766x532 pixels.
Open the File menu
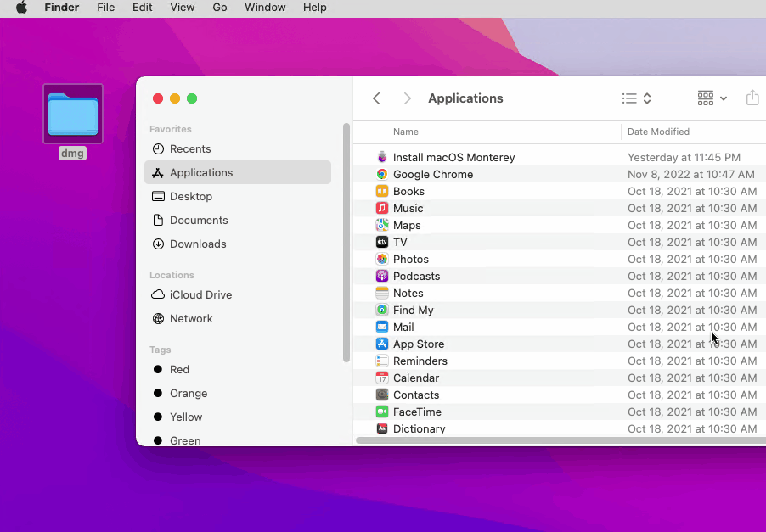(105, 8)
